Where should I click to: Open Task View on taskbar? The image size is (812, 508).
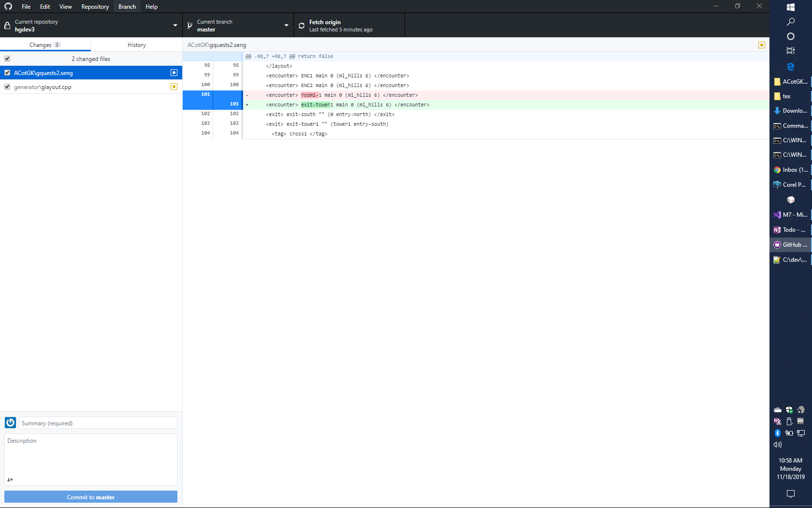tap(791, 51)
